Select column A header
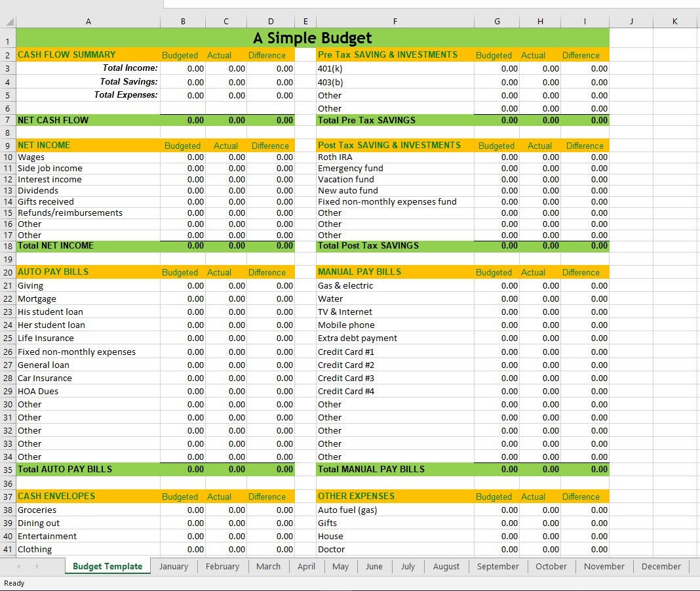The image size is (700, 591). pyautogui.click(x=88, y=22)
